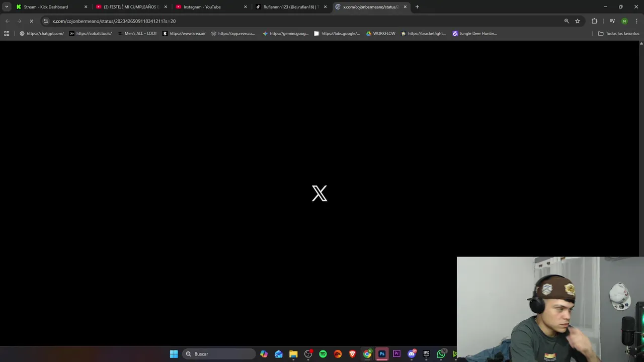The height and width of the screenshot is (362, 644).
Task: Open the app.reve.co bookmark
Action: (233, 34)
